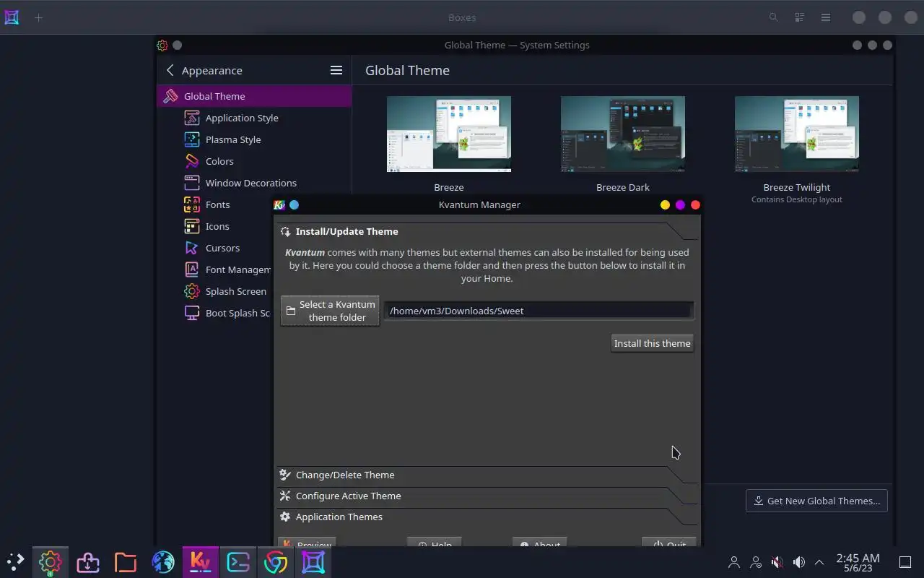This screenshot has height=578, width=924.
Task: Click the plus button in Boxes
Action: click(39, 17)
